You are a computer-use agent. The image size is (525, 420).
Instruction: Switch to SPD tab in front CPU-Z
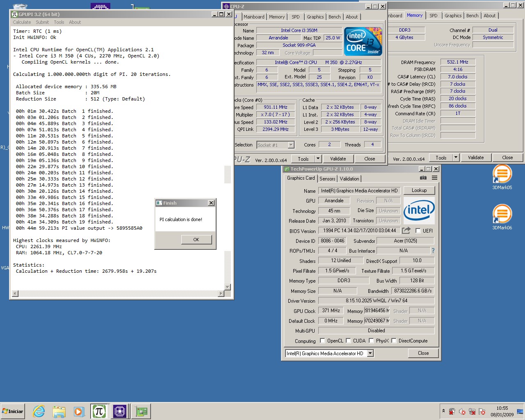(x=296, y=17)
